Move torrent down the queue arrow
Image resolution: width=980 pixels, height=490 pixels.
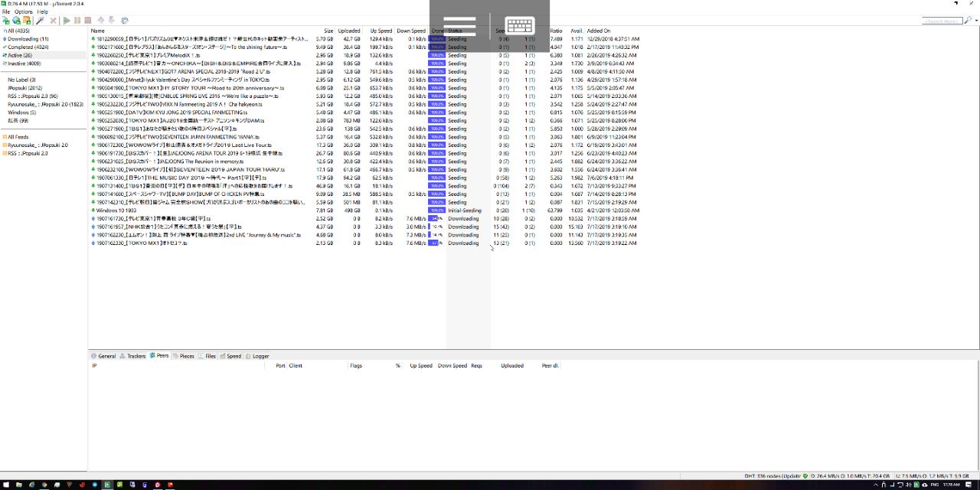pyautogui.click(x=111, y=21)
